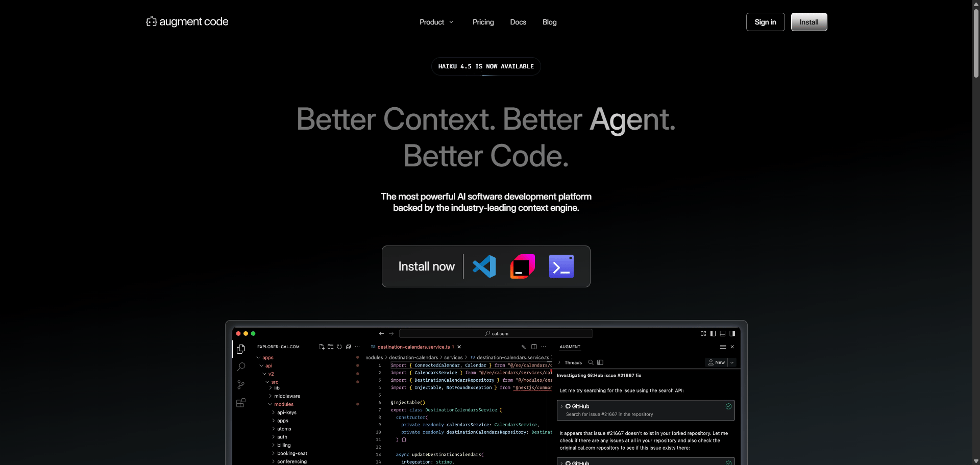Select the Search magnifier in activity bar
This screenshot has height=465, width=980.
tap(241, 367)
